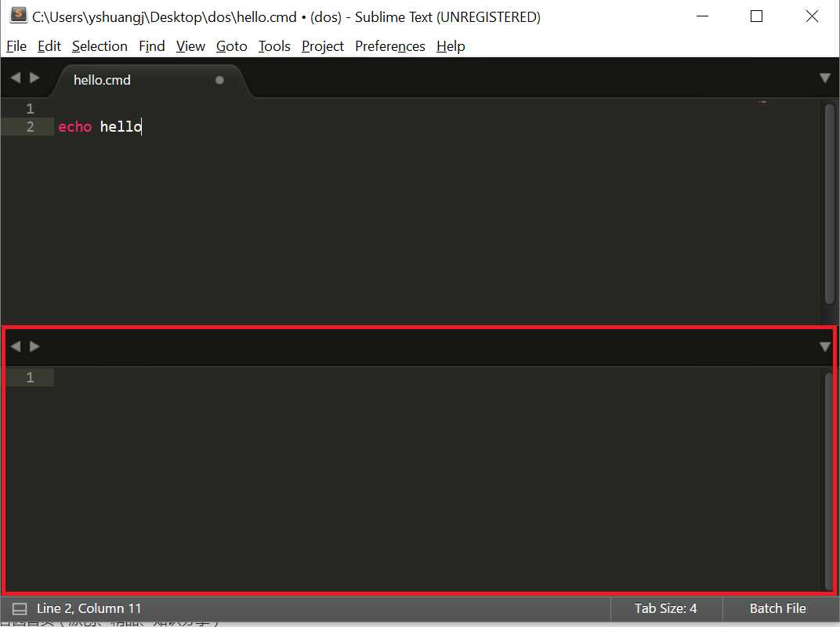Click the echo keyword in editor

click(75, 127)
